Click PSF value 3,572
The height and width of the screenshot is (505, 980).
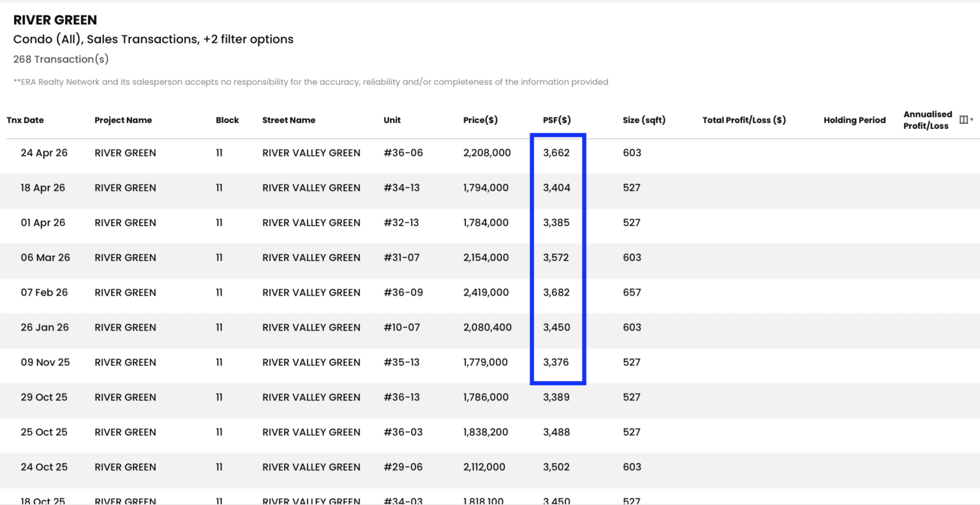[x=556, y=257]
